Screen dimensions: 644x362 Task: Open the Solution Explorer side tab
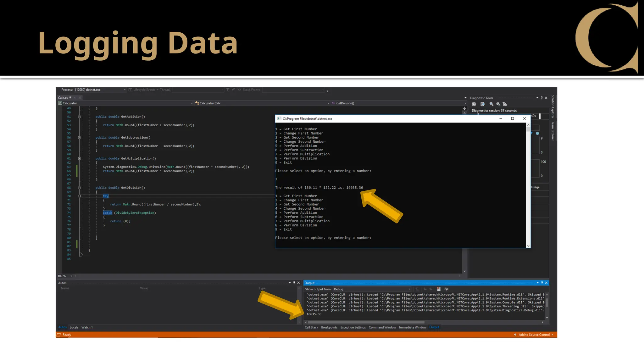click(553, 106)
